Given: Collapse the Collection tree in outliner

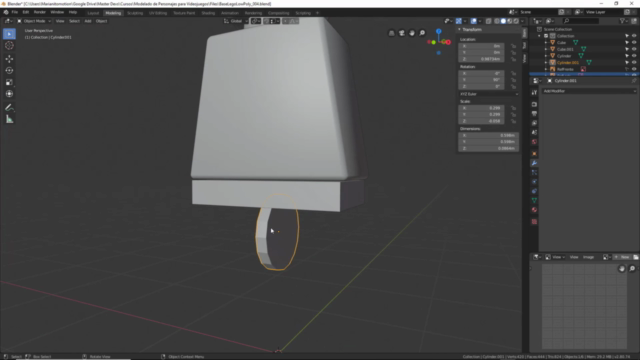Looking at the screenshot, I should (539, 36).
